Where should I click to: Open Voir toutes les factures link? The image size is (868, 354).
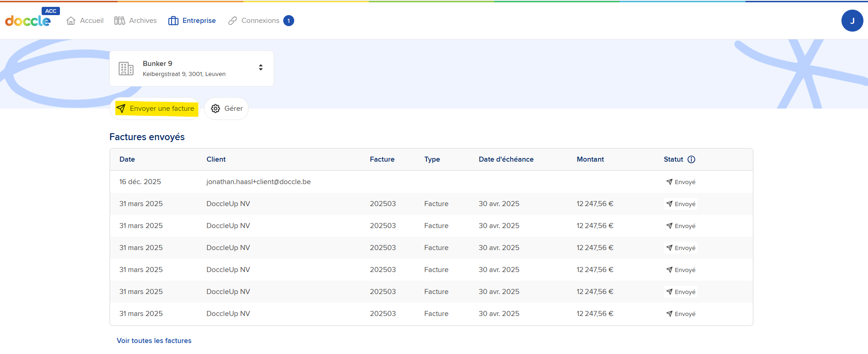point(154,341)
